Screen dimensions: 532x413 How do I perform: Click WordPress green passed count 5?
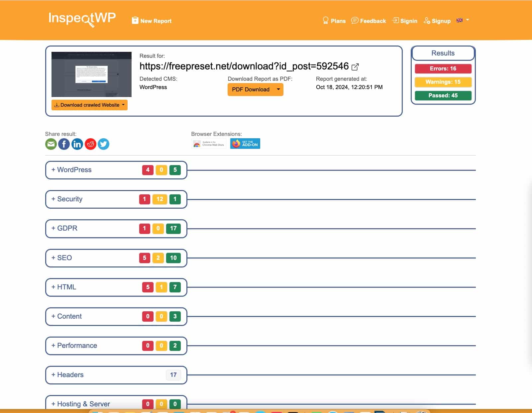tap(175, 170)
